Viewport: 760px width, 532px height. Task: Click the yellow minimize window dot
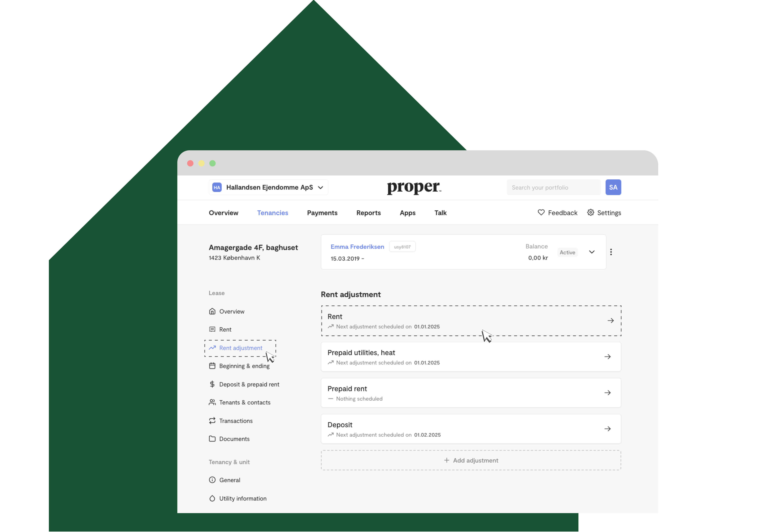point(201,163)
